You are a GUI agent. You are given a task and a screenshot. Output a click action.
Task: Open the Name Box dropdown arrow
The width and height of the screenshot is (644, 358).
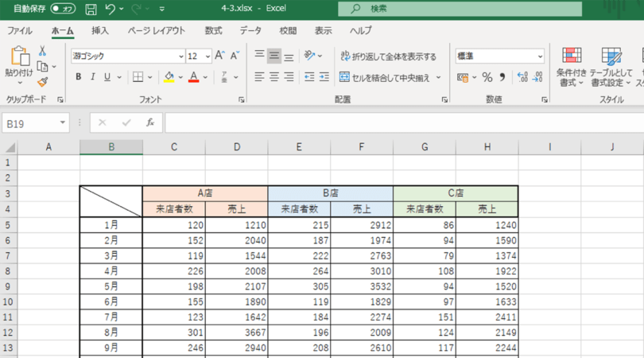63,123
